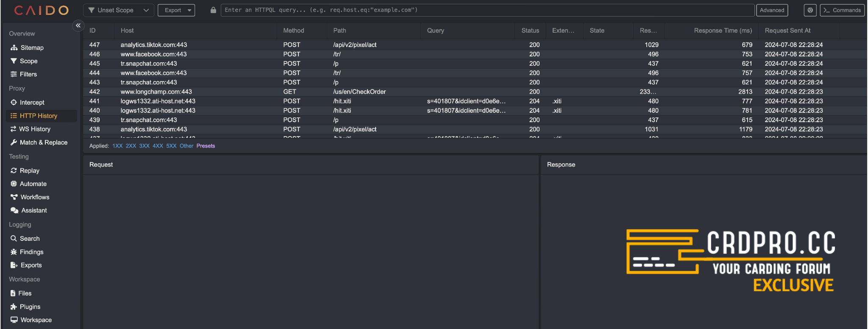
Task: Click the Advanced query button
Action: point(771,10)
